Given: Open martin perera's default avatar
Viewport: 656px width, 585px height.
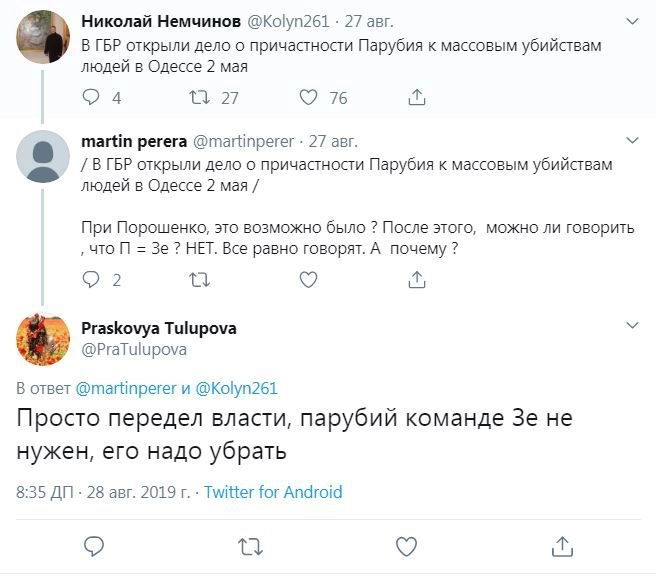Looking at the screenshot, I should pyautogui.click(x=43, y=157).
